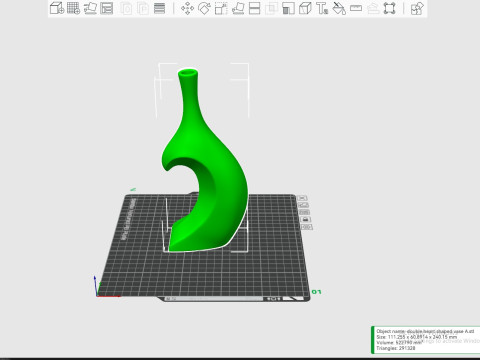Open the Variable layer height tool
The height and width of the screenshot is (360, 480).
(159, 8)
